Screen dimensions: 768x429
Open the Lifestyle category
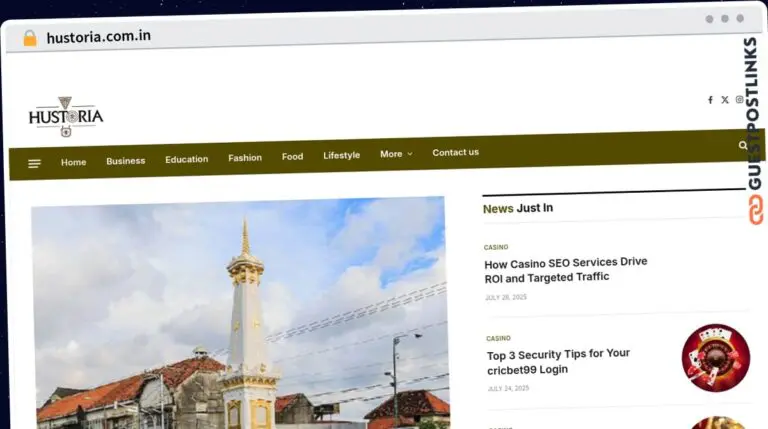tap(341, 155)
